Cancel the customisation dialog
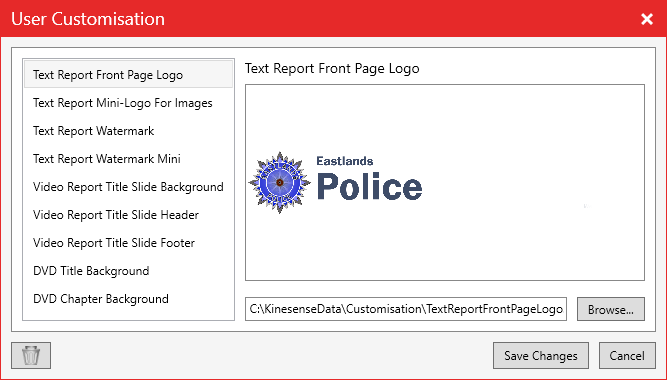 coord(627,355)
